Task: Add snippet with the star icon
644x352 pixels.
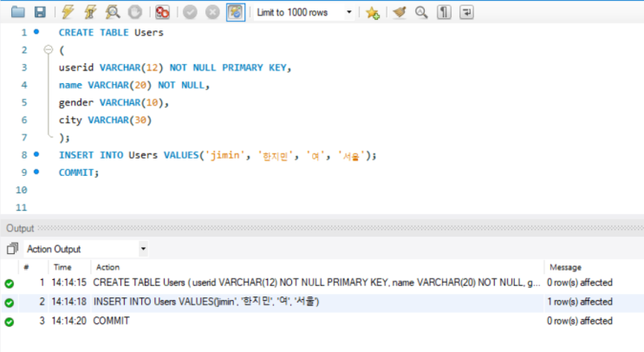Action: coord(372,12)
